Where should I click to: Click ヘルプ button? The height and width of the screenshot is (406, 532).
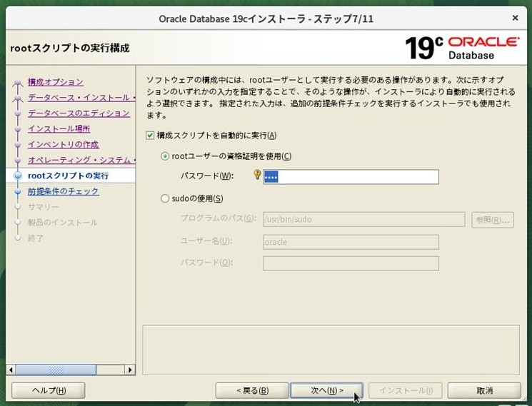point(49,390)
